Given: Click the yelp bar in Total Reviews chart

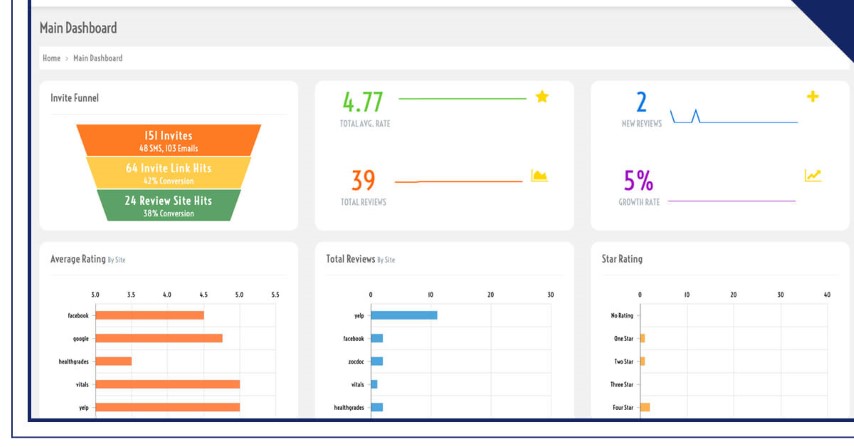Looking at the screenshot, I should (404, 315).
